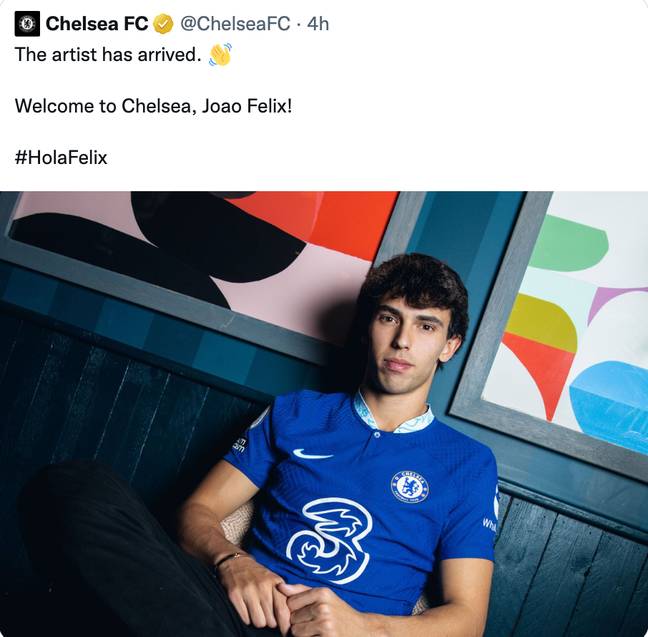The height and width of the screenshot is (637, 648).
Task: Click the black and orange painting on the left
Action: (200, 248)
